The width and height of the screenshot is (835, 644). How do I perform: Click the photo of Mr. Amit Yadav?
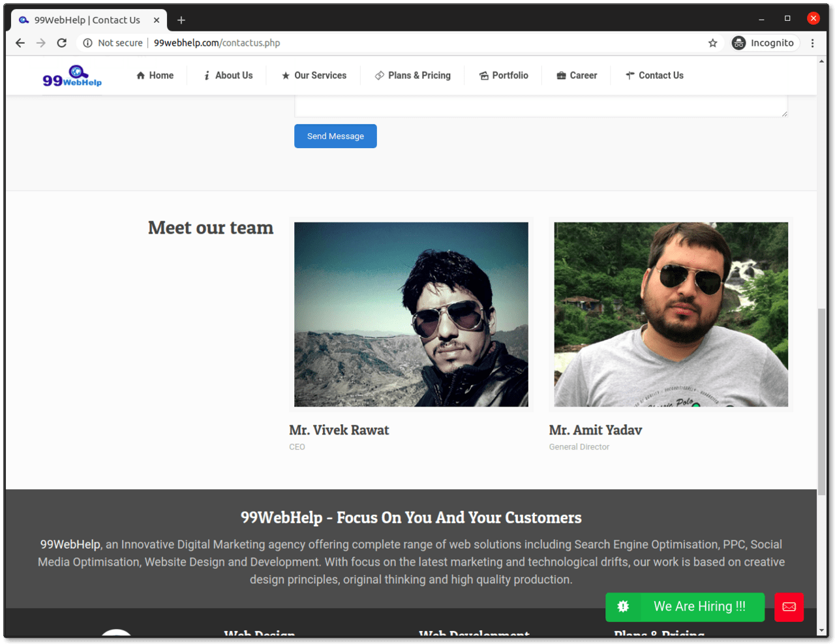pos(671,314)
